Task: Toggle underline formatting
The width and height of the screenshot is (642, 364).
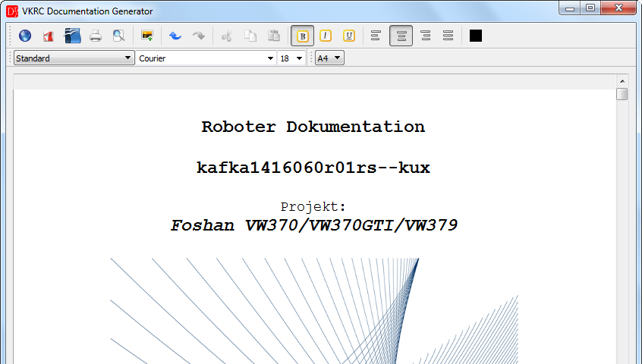Action: (349, 36)
